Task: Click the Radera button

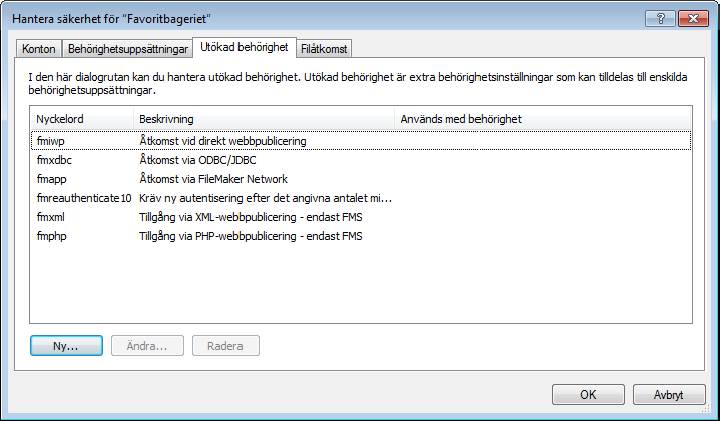Action: [225, 346]
